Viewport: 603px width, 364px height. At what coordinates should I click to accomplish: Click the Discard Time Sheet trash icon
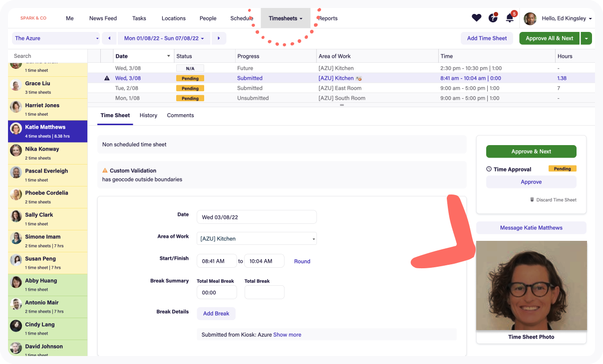point(532,199)
